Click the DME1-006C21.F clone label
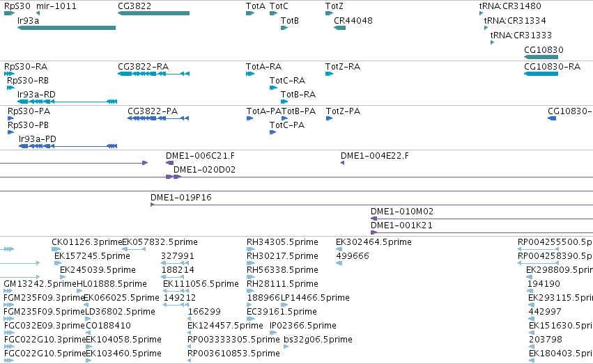This screenshot has width=593, height=364. point(200,156)
